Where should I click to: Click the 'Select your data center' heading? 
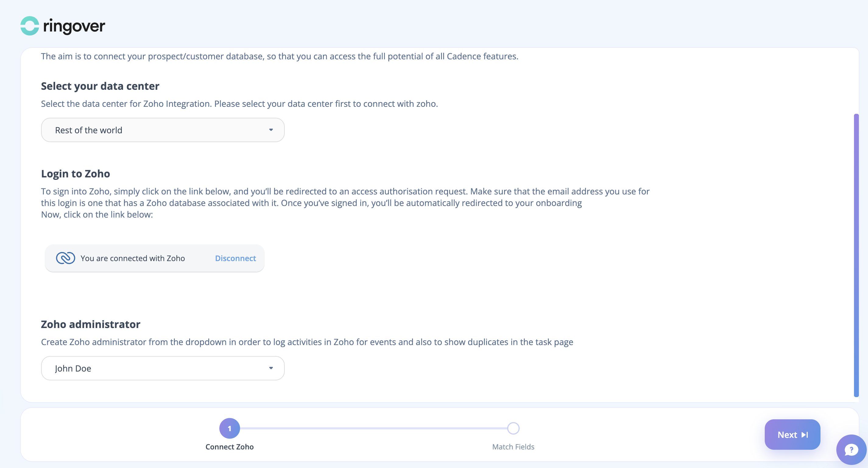click(x=100, y=86)
